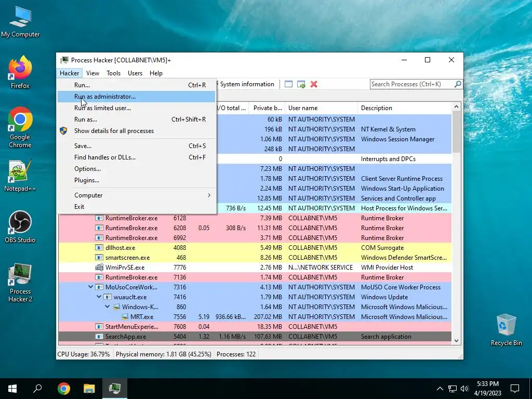The width and height of the screenshot is (532, 399).
Task: Select the StartMenuExperie... process row
Action: (x=255, y=327)
